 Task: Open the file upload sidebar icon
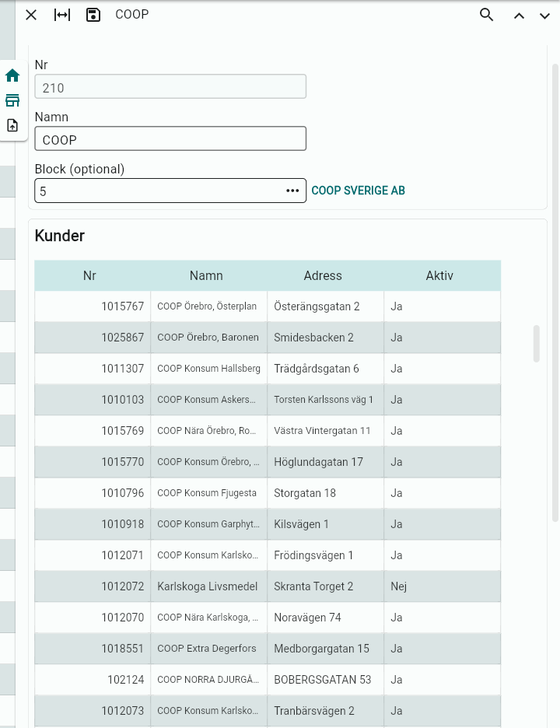click(12, 125)
